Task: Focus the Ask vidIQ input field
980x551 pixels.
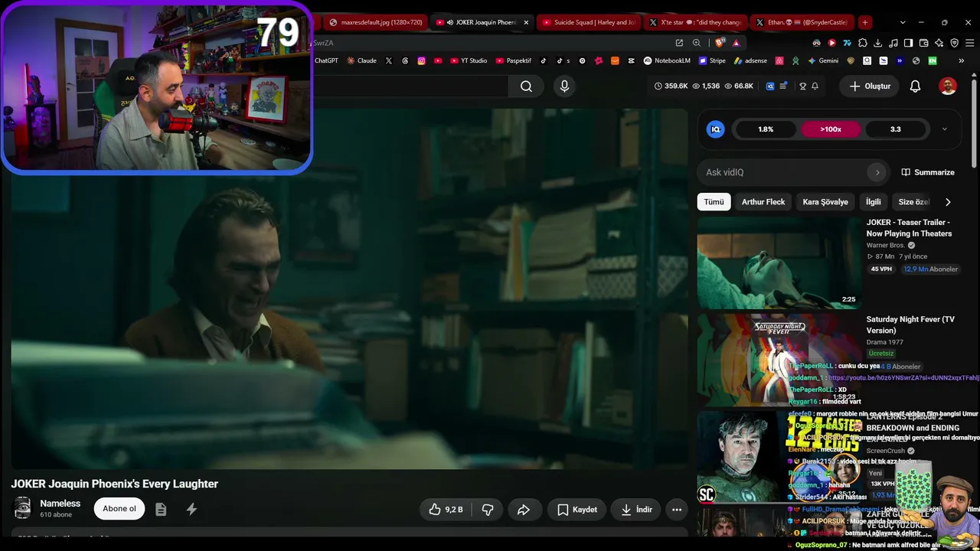Action: (785, 172)
